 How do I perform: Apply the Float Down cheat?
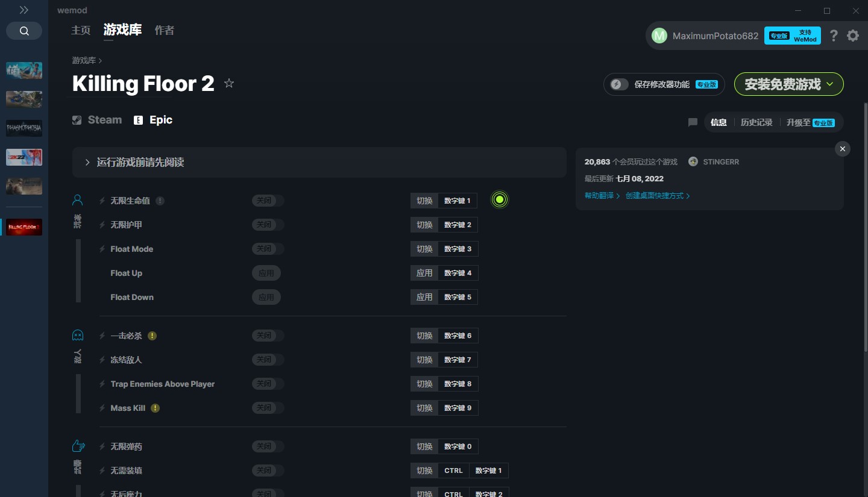tap(266, 297)
